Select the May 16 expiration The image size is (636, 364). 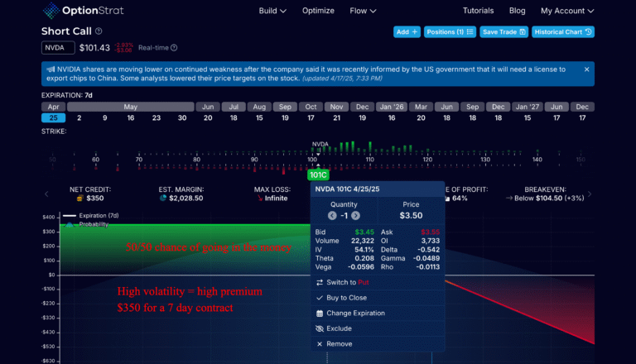coord(131,118)
